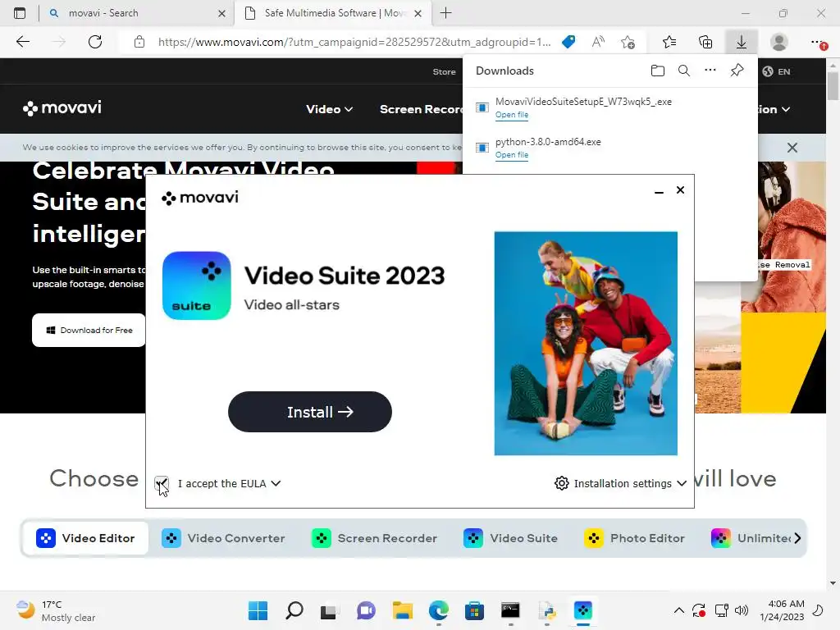View site information lock icon

pyautogui.click(x=139, y=42)
